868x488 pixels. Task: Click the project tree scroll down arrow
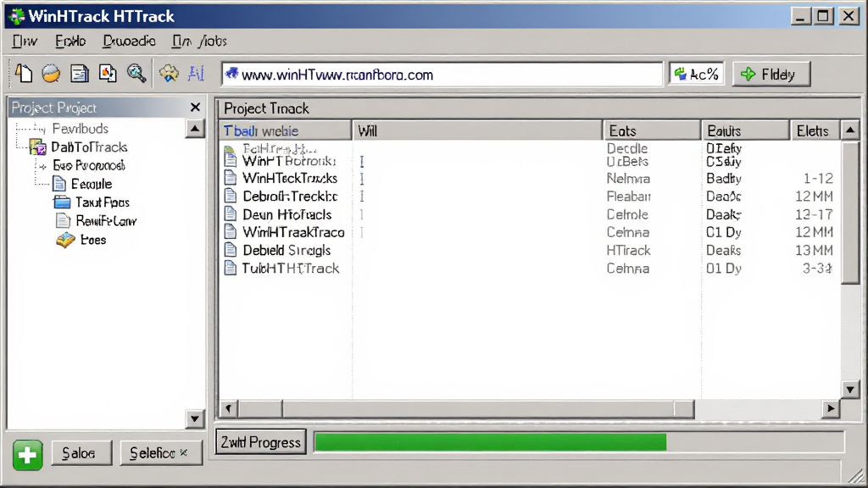pyautogui.click(x=195, y=419)
